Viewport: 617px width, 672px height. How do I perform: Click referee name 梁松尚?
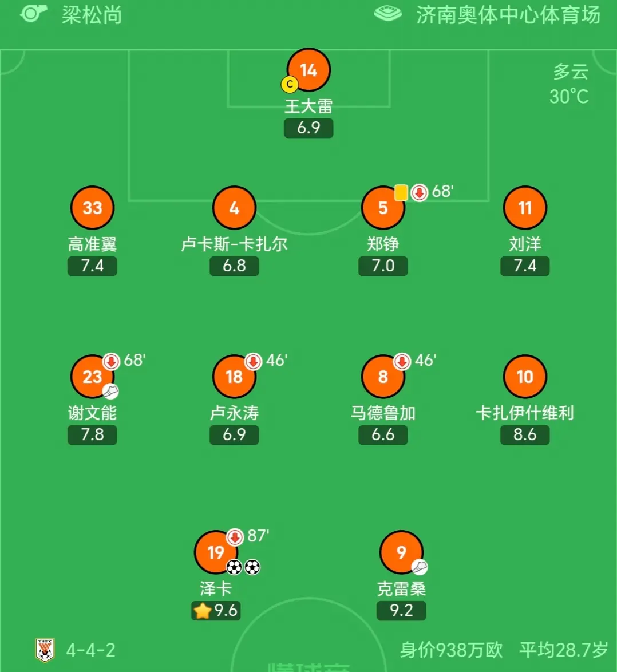click(x=92, y=15)
